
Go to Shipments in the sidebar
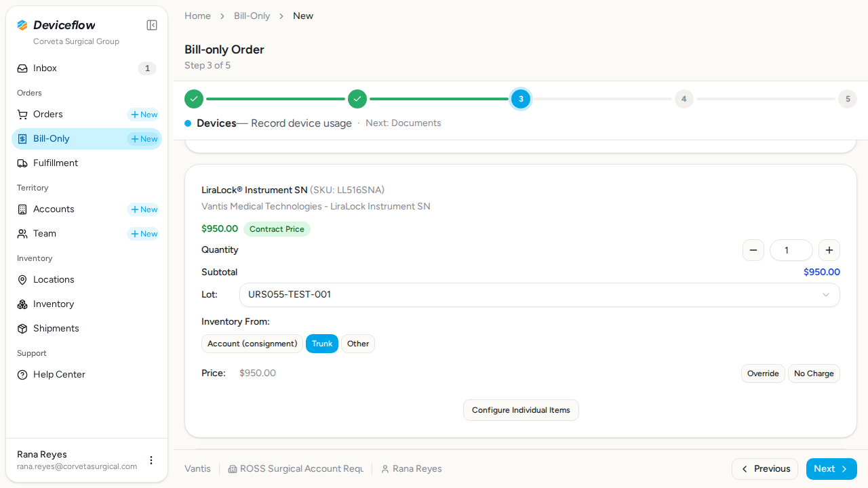coord(87,329)
